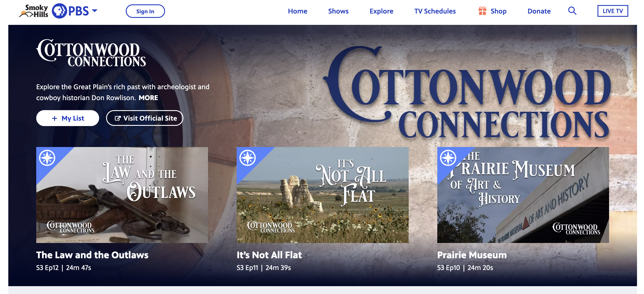
Task: Open the Explore menu item
Action: 381,11
